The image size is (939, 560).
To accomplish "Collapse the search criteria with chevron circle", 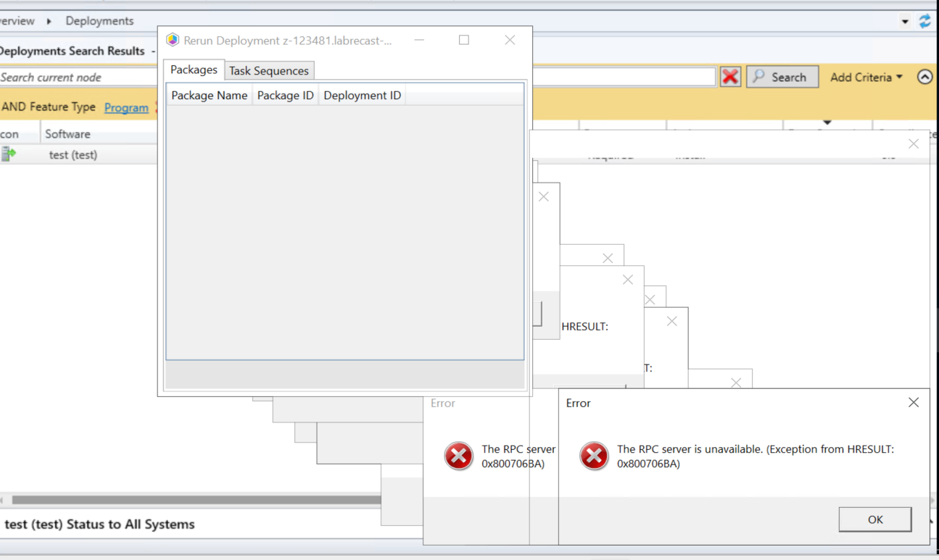I will pyautogui.click(x=924, y=77).
